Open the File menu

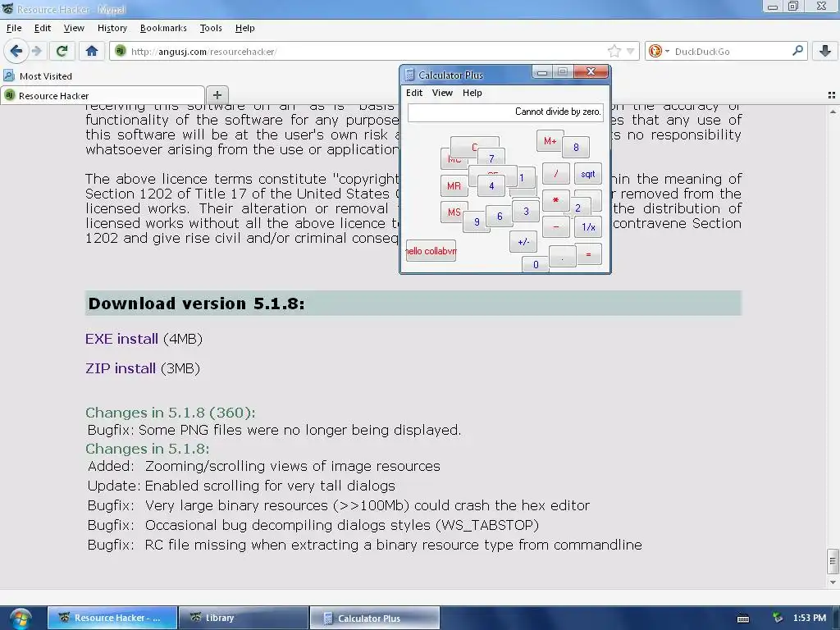(14, 28)
